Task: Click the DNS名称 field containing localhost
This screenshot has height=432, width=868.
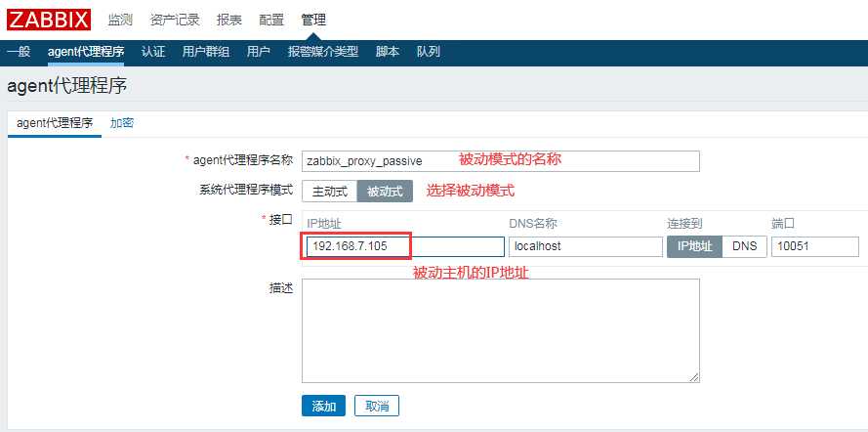Action: pos(585,246)
